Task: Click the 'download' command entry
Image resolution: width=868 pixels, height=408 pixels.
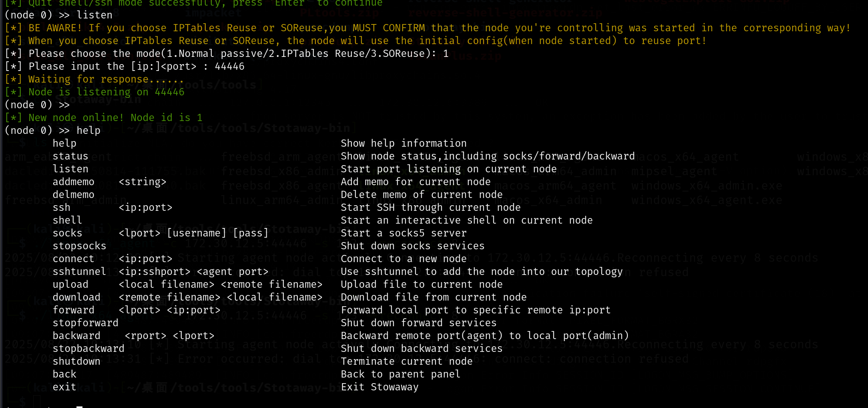Action: pyautogui.click(x=76, y=297)
